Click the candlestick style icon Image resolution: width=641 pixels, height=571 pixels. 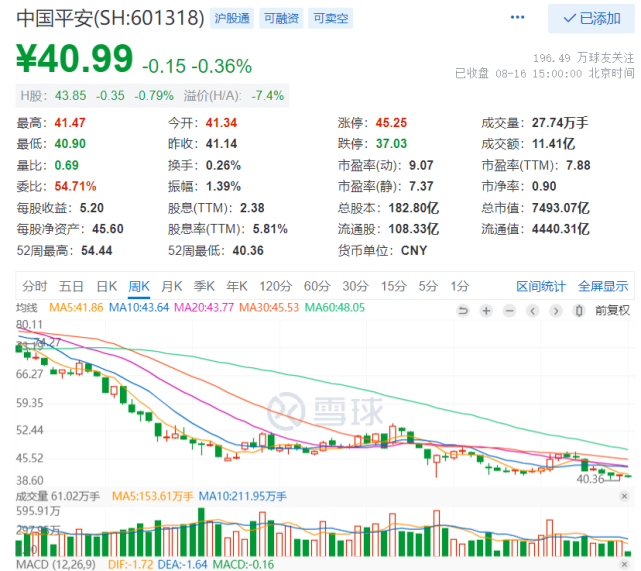click(x=581, y=310)
